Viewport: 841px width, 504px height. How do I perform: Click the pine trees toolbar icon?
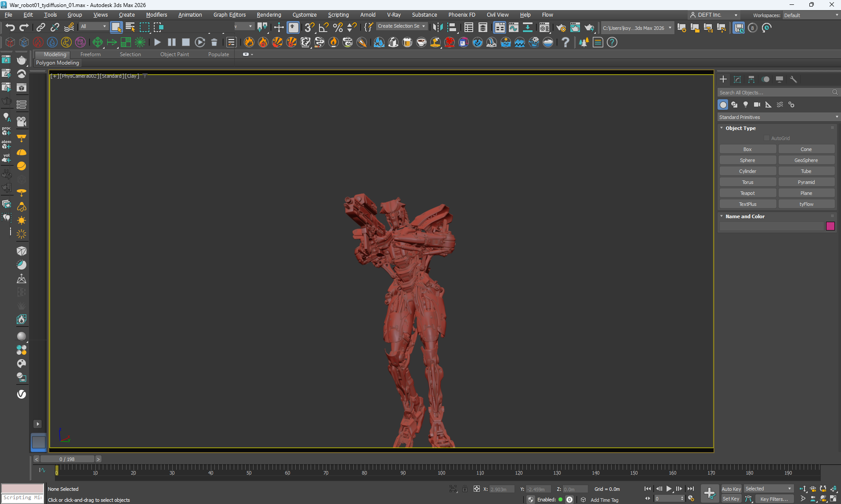[584, 42]
